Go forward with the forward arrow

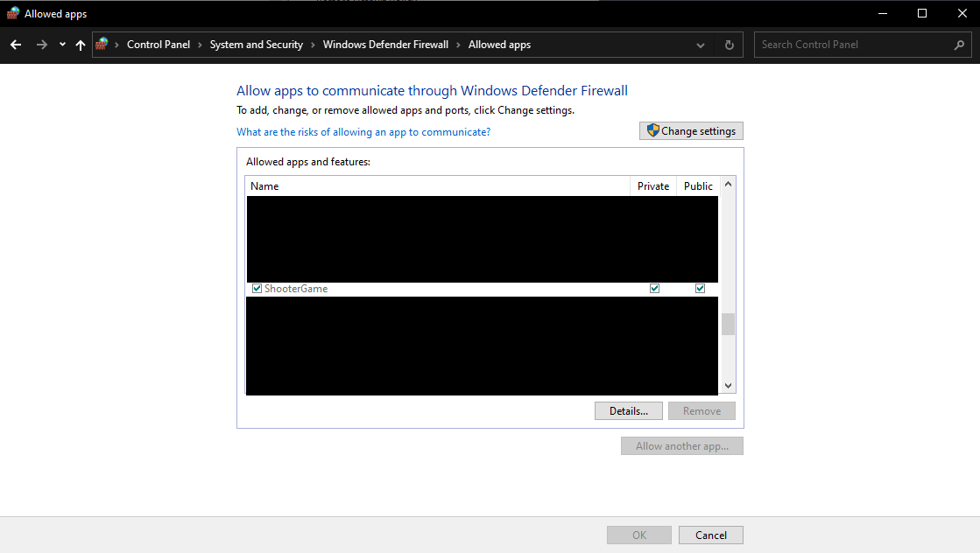(41, 45)
